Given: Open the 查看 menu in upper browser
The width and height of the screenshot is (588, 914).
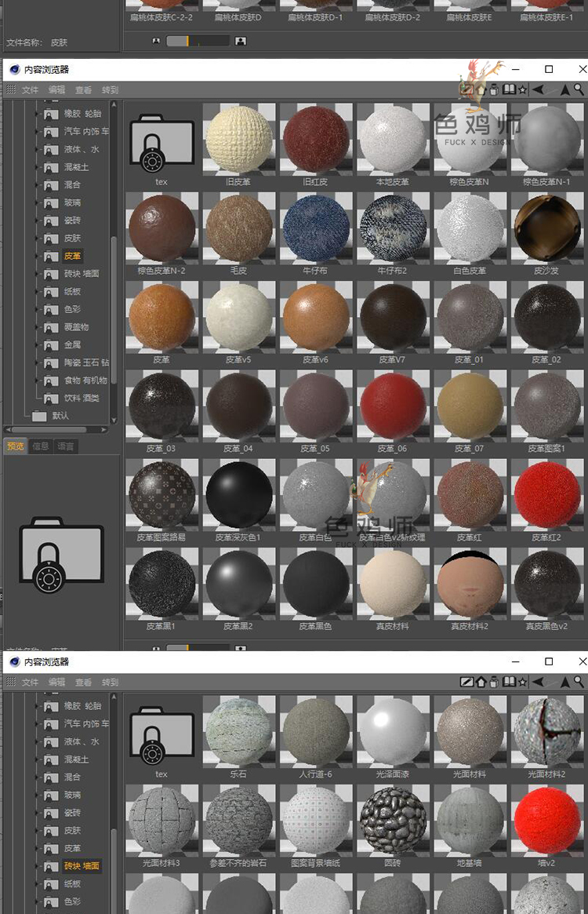Looking at the screenshot, I should (83, 90).
